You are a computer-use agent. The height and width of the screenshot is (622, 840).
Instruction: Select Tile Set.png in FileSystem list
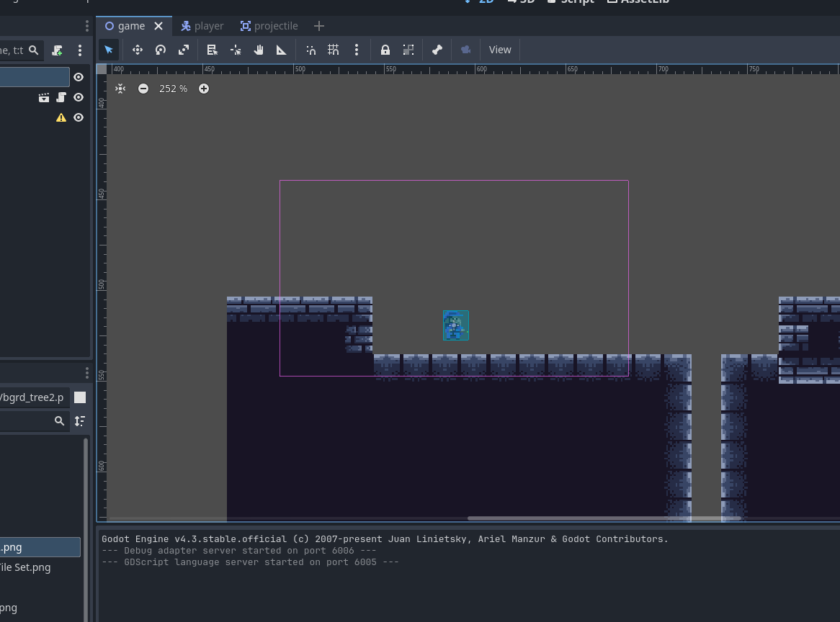tap(25, 567)
